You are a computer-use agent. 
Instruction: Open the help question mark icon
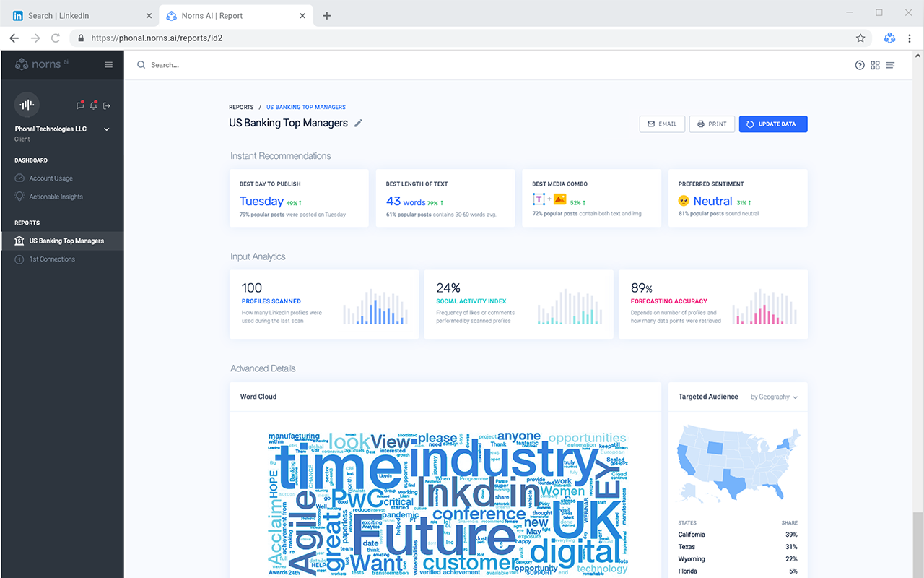pyautogui.click(x=860, y=65)
